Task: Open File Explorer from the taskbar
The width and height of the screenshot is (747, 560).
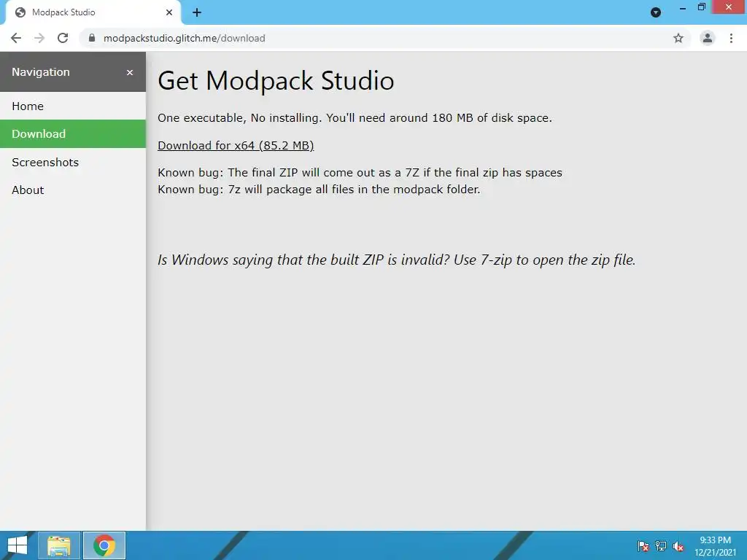Action: tap(59, 545)
